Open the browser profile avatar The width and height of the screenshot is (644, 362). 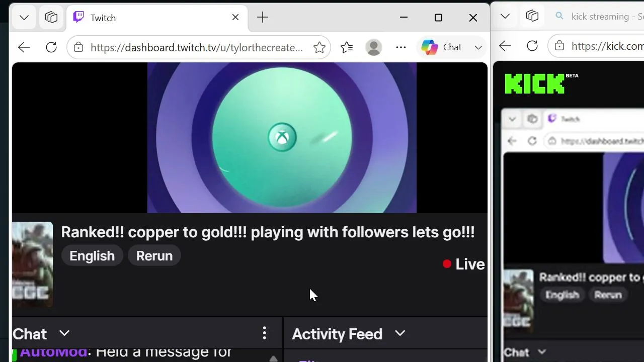tap(374, 47)
